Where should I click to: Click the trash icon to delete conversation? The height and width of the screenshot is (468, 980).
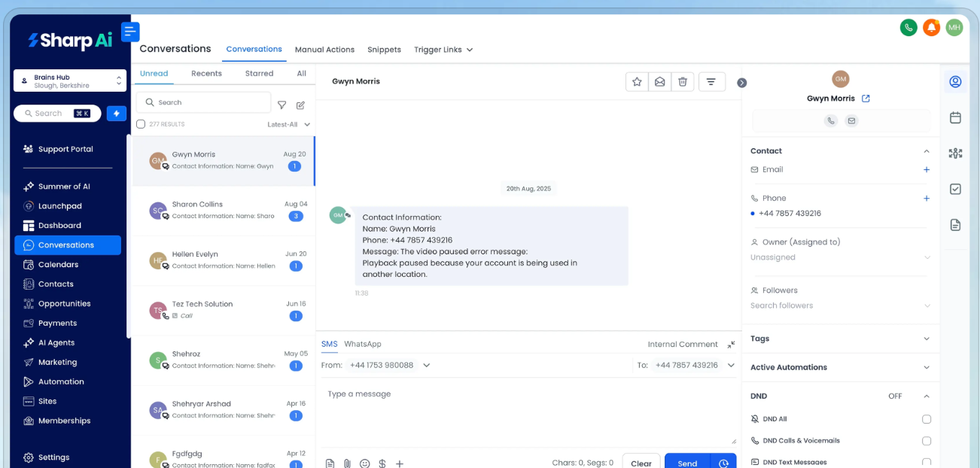(x=682, y=82)
